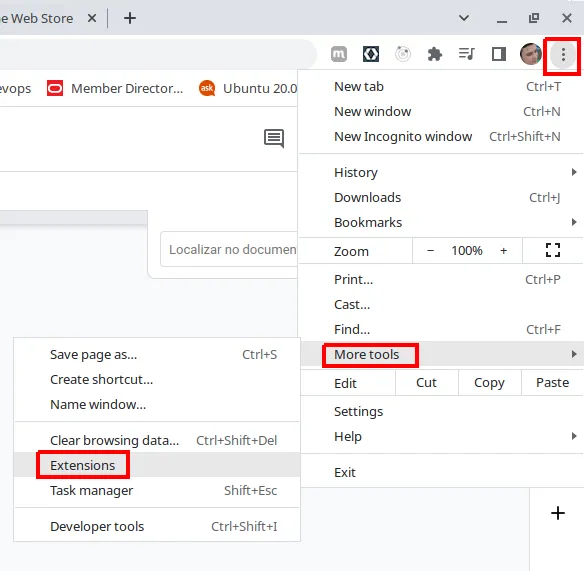Choose Print... from the menu

point(441,279)
